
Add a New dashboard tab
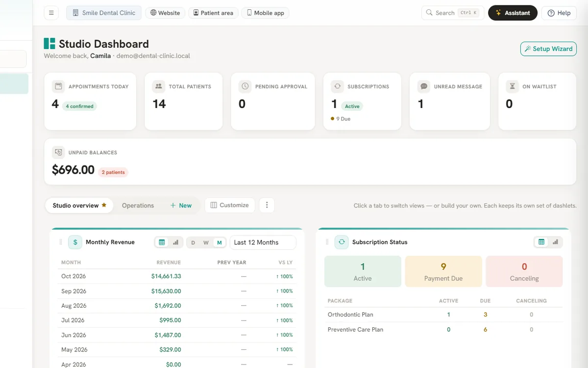[181, 205]
